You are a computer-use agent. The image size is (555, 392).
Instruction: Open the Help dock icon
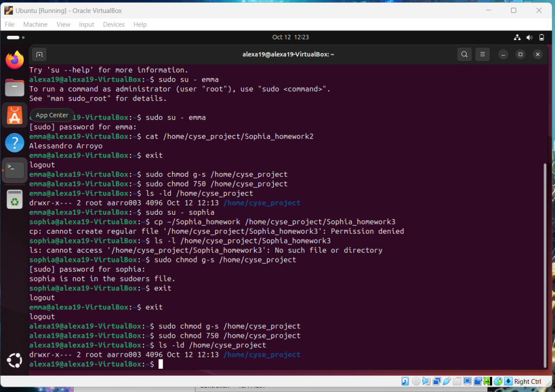15,143
